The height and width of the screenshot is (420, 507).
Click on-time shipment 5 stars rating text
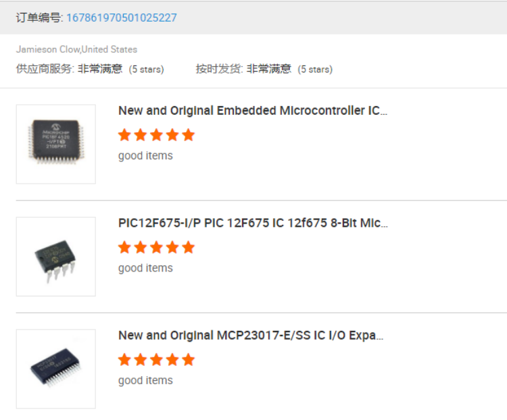pyautogui.click(x=315, y=70)
